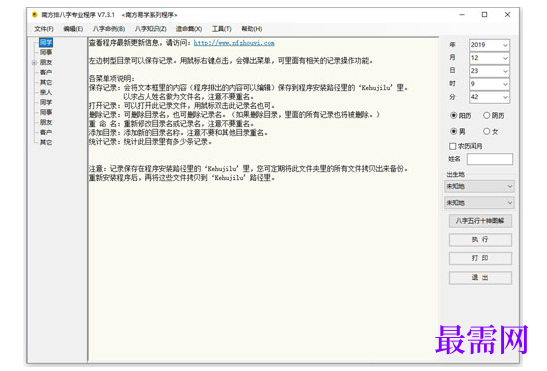The width and height of the screenshot is (547, 371).
Task: Select the highlighted 同学 folder in the tree
Action: [46, 43]
